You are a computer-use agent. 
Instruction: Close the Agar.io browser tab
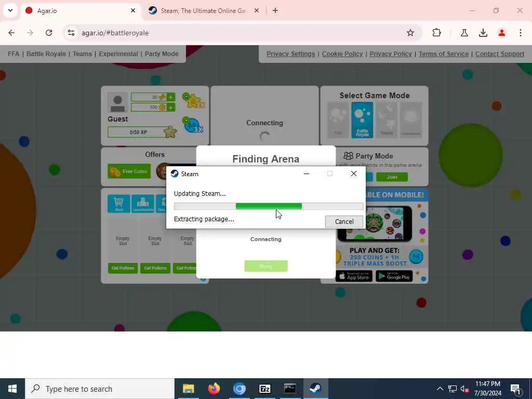tap(133, 10)
